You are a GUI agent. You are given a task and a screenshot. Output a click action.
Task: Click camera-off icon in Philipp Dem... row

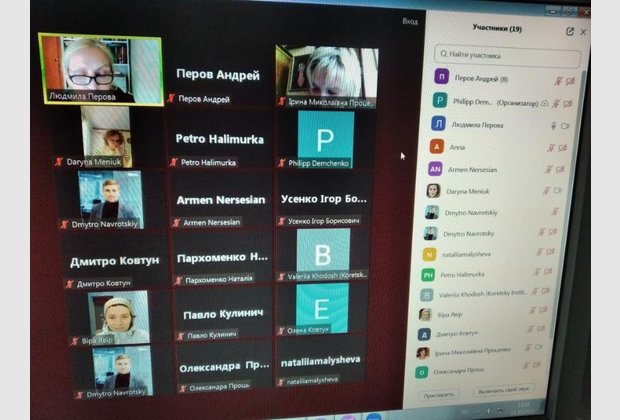click(567, 104)
